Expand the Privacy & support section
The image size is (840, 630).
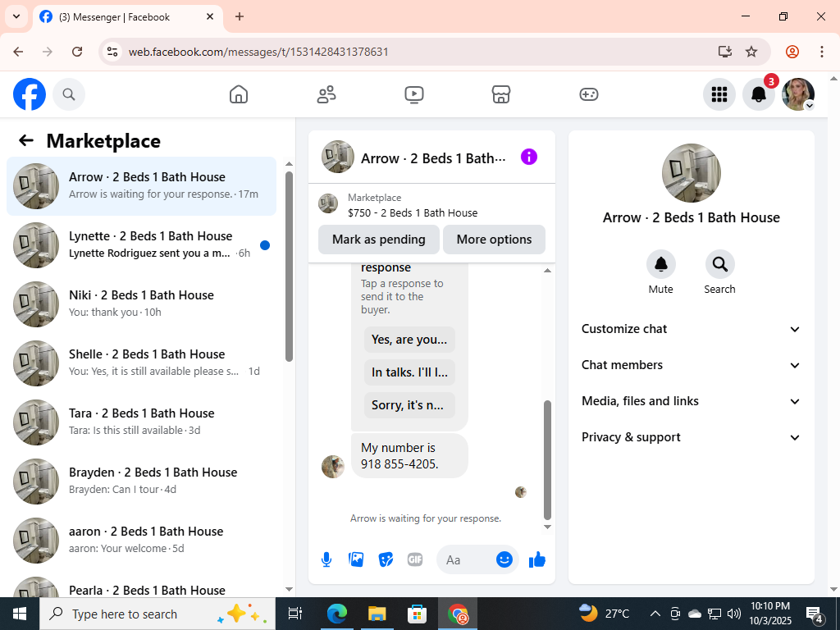(691, 437)
